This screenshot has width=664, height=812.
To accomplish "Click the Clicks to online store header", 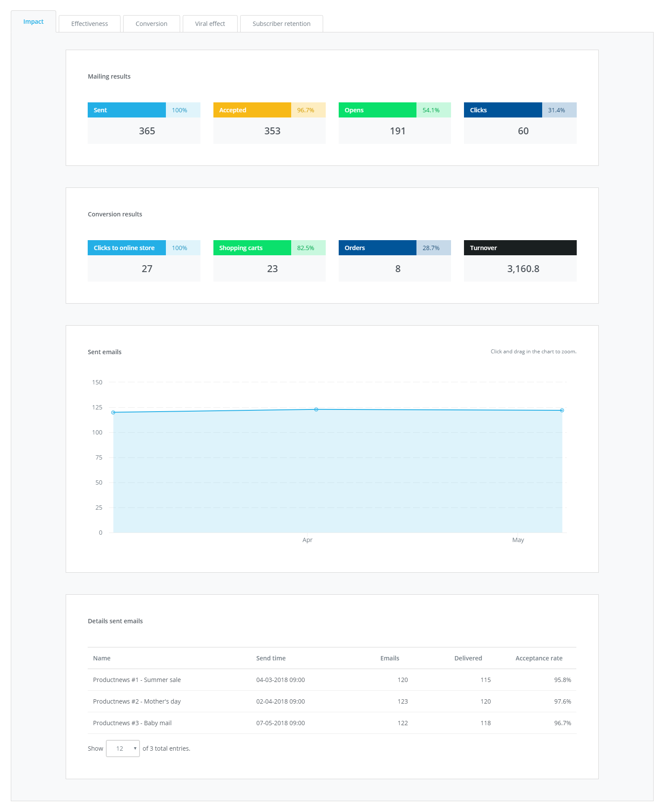I will (x=127, y=248).
